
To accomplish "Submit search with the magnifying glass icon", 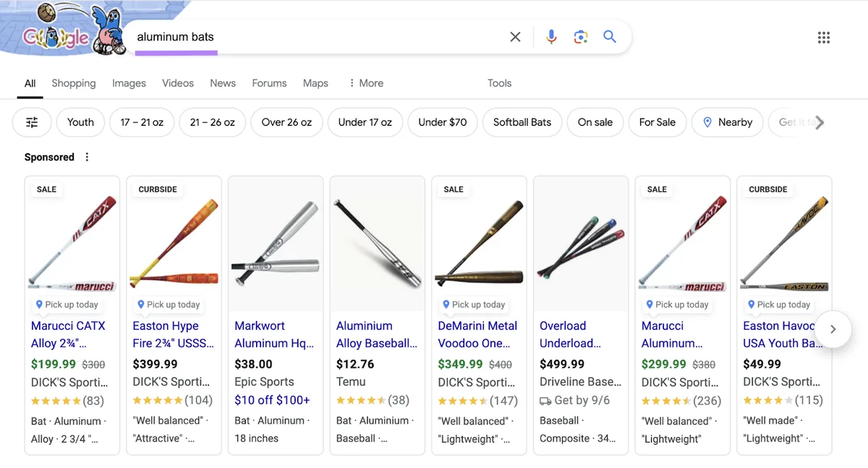I will coord(610,37).
